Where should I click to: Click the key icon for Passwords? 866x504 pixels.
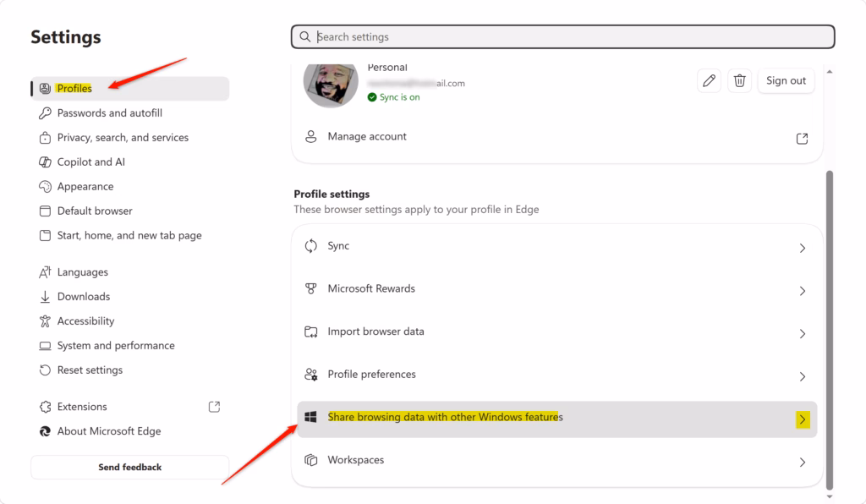(45, 113)
